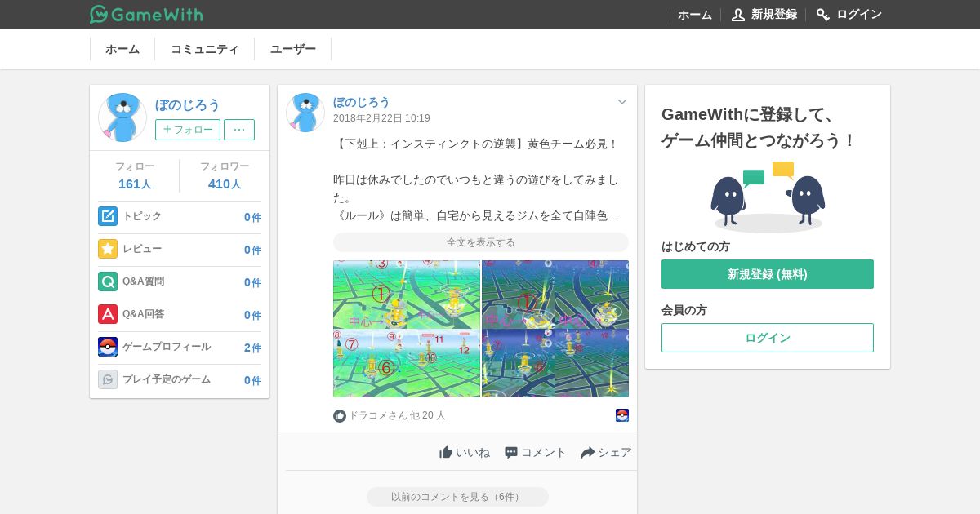The image size is (980, 514).
Task: Share the post via シェア
Action: click(606, 452)
